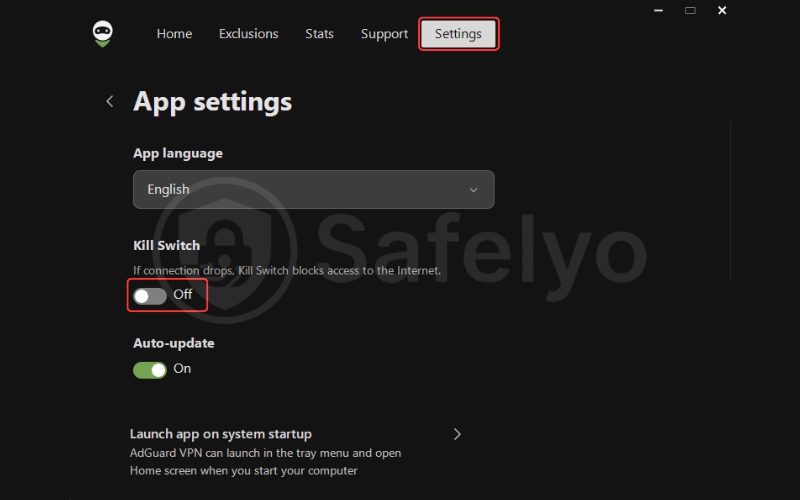Open the App language dropdown showing English
This screenshot has height=500, width=800.
point(313,189)
